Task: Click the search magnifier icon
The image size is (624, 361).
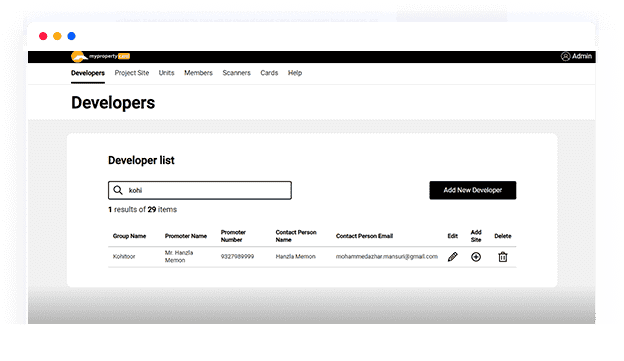Action: [118, 190]
